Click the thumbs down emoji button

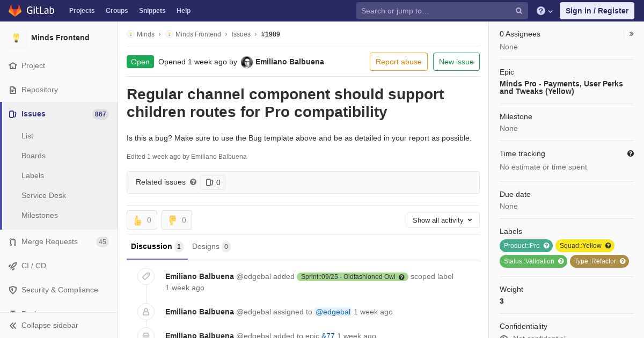[177, 220]
